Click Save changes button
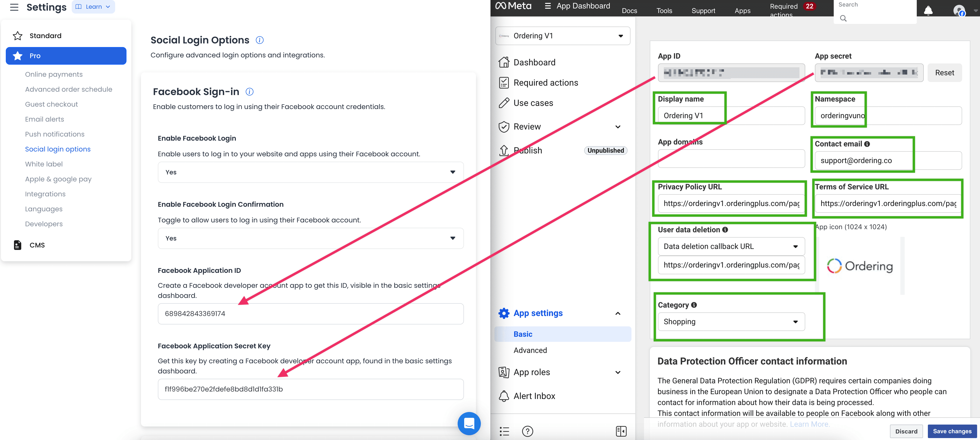 [x=952, y=431]
